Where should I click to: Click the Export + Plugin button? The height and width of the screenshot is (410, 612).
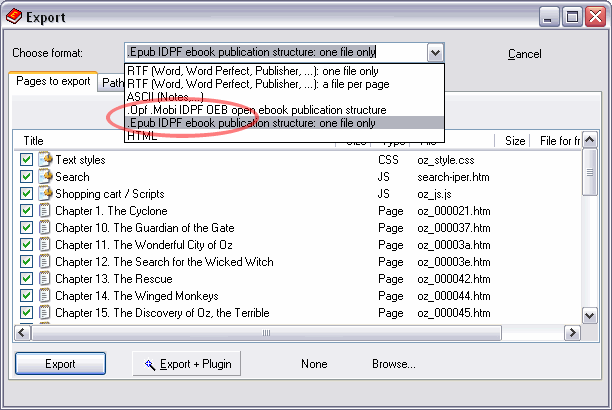[x=186, y=364]
